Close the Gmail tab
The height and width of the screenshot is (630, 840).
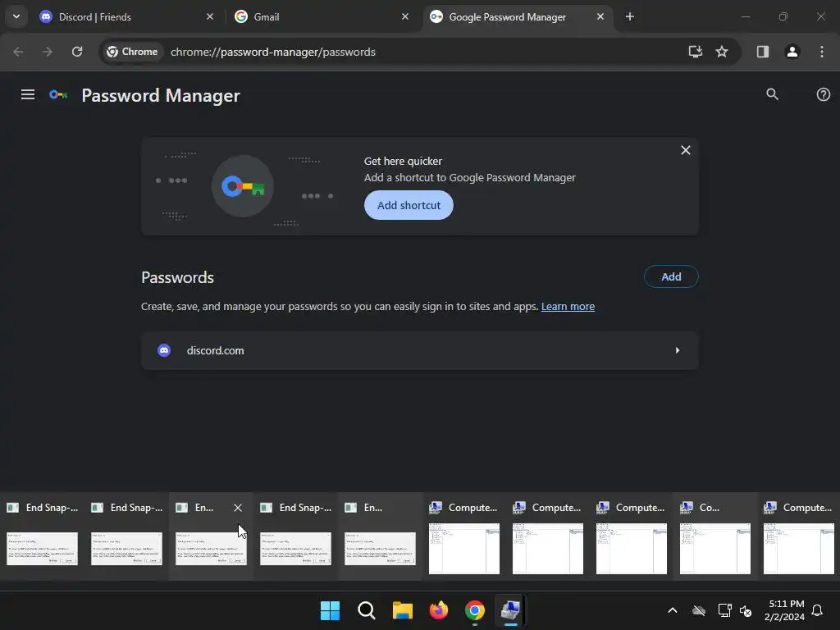coord(405,16)
